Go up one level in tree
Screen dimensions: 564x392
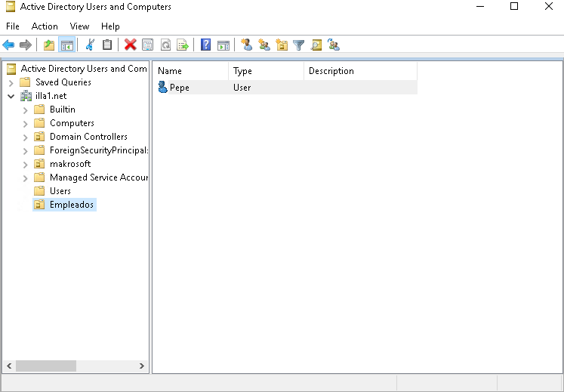tap(49, 45)
